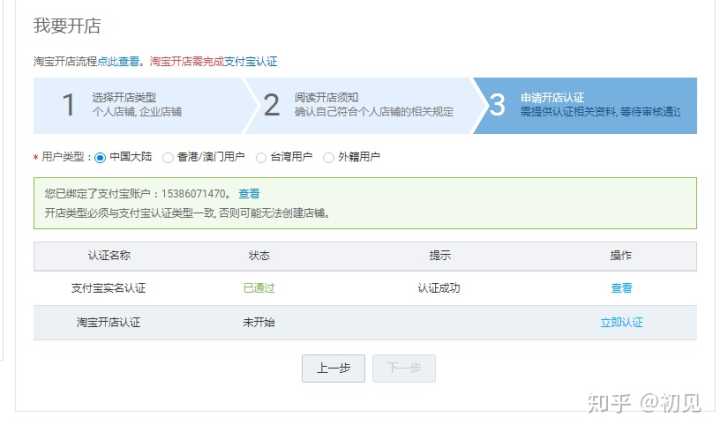This screenshot has height=432, width=720.
Task: Select step 3 申请开店认证
Action: click(x=585, y=106)
